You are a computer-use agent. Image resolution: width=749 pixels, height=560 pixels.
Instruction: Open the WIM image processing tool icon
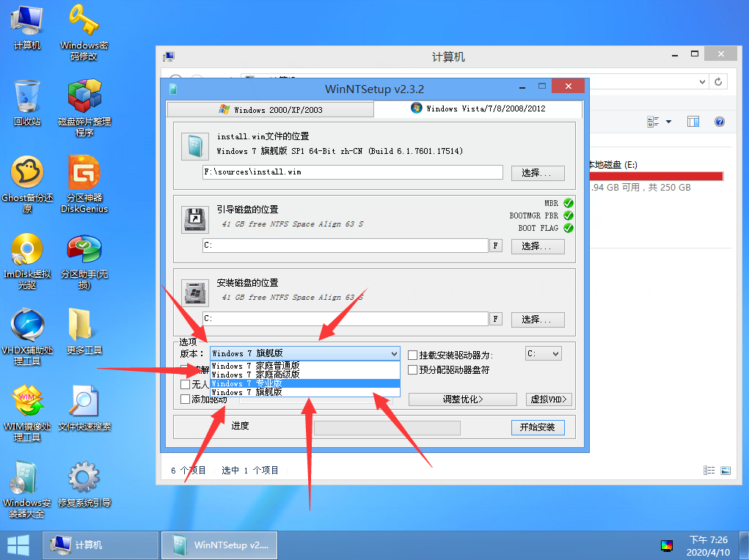pos(27,403)
